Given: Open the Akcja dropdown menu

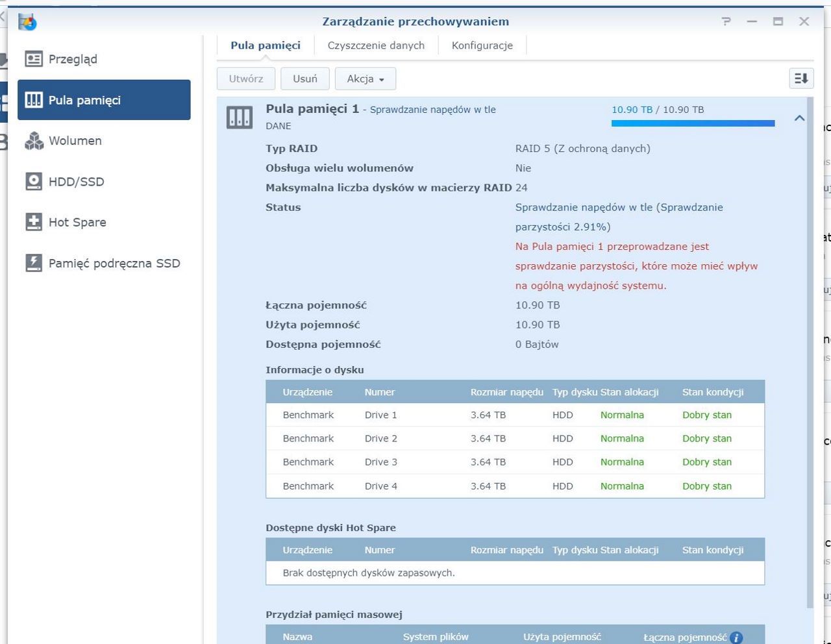Looking at the screenshot, I should tap(366, 79).
